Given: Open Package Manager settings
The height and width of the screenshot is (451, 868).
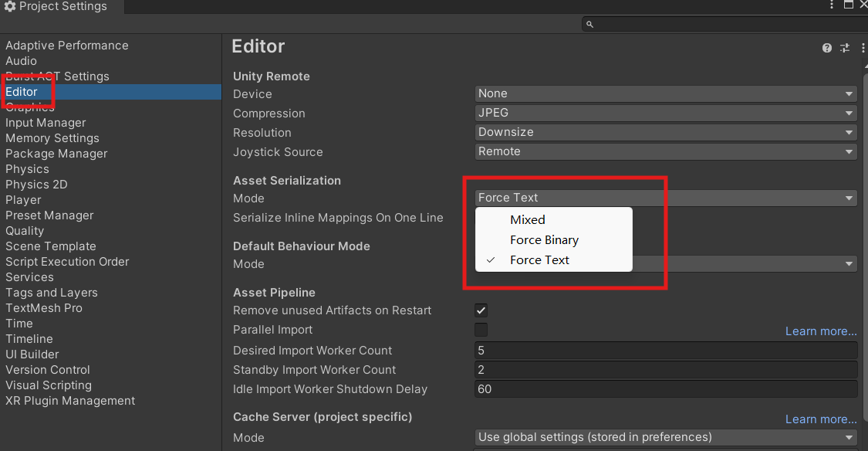Looking at the screenshot, I should [x=56, y=154].
